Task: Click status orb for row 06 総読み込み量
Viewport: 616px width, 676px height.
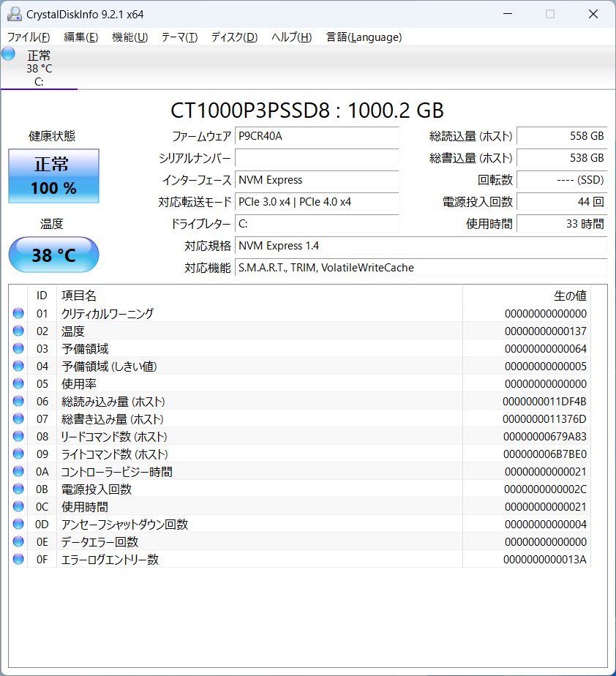Action: [x=18, y=402]
